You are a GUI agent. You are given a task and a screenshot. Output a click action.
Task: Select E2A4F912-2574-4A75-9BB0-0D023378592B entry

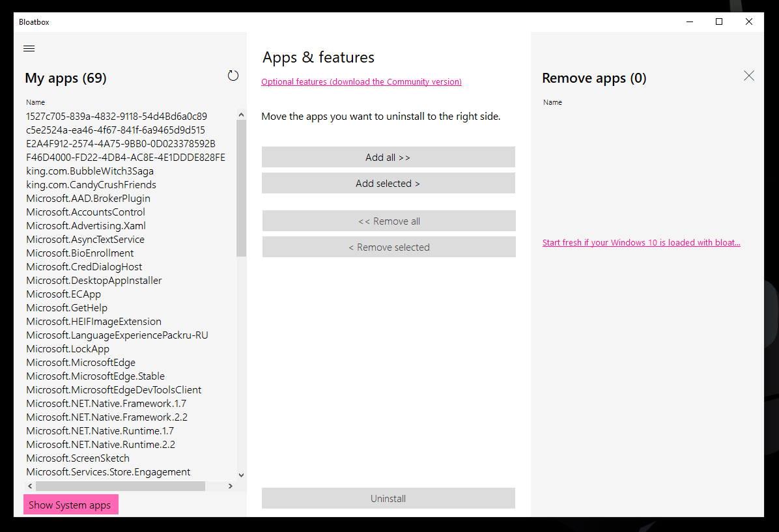120,143
